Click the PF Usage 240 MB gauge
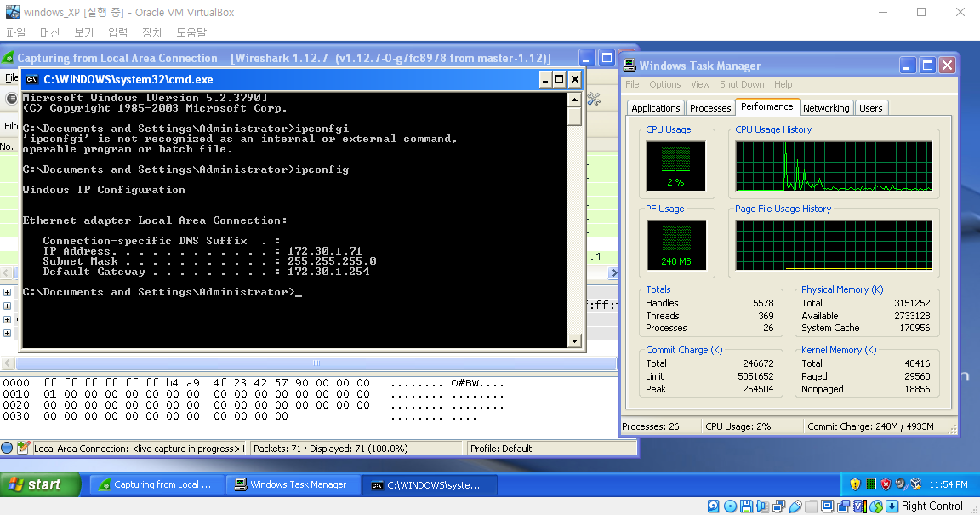Image resolution: width=980 pixels, height=515 pixels. (675, 244)
